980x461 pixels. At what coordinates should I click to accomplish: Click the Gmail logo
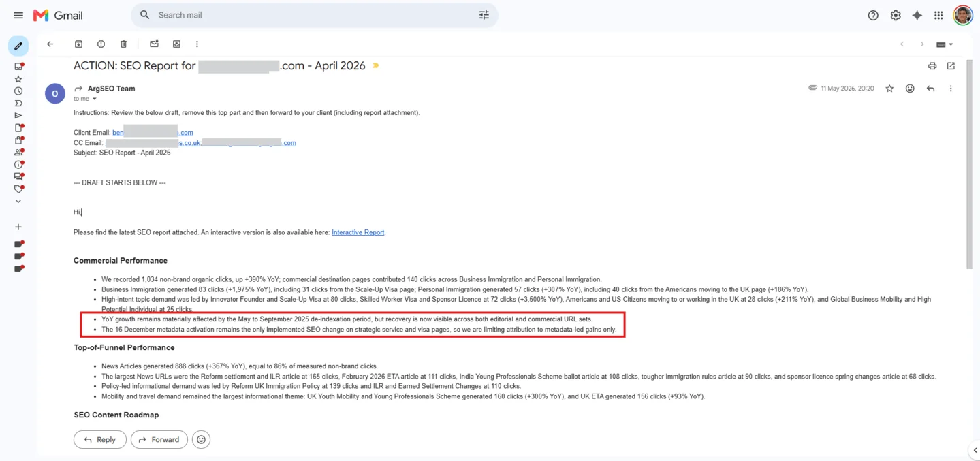pos(58,15)
